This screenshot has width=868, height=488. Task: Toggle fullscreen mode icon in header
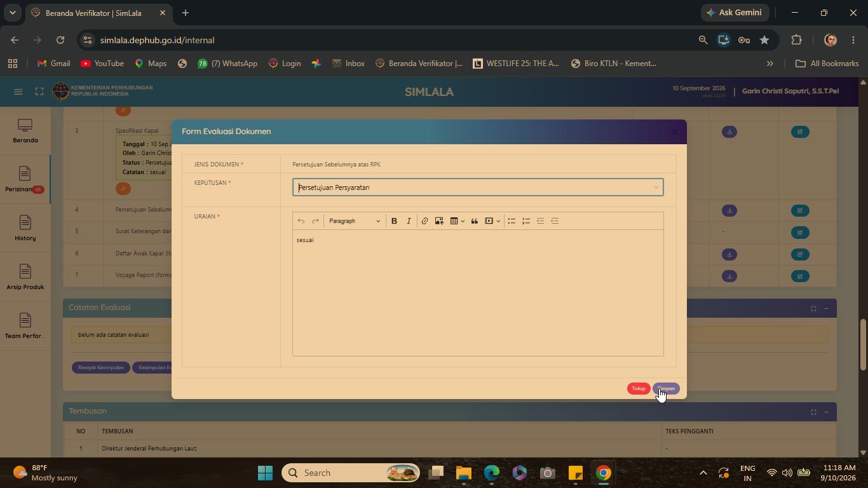39,92
